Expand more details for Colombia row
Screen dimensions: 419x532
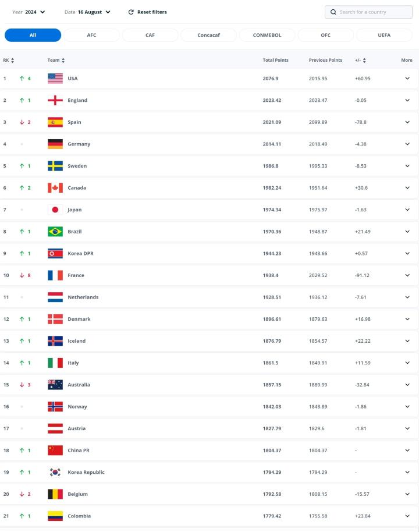click(407, 516)
